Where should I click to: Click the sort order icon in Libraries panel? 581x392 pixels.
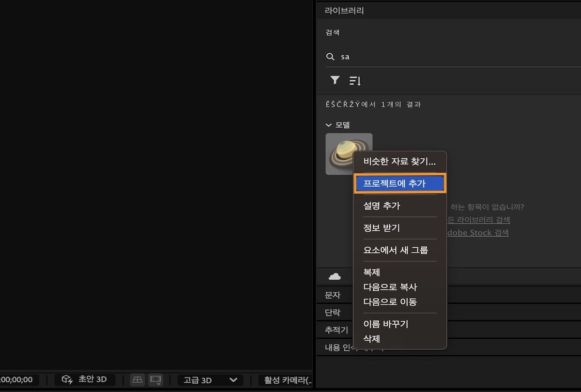pos(355,80)
